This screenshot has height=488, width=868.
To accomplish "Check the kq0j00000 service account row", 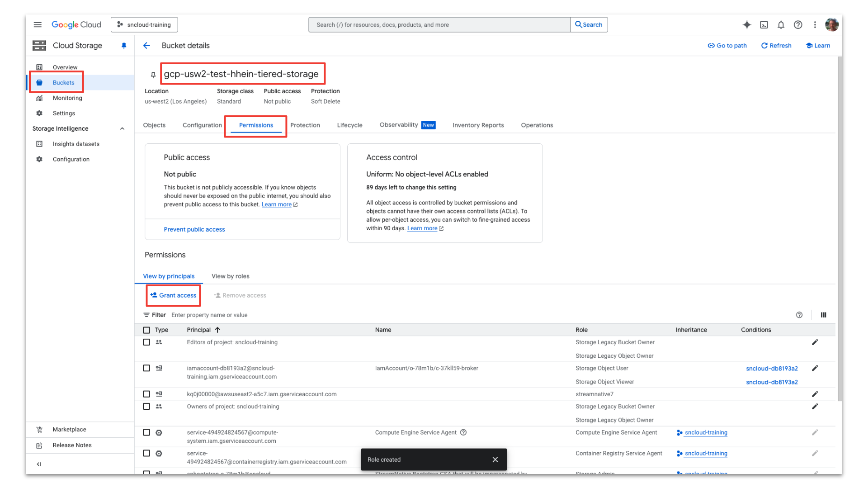I will tap(146, 394).
